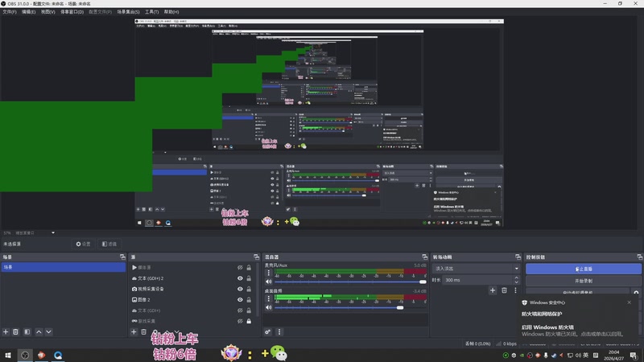
Task: Move scene up with arrow icon
Action: [39, 331]
